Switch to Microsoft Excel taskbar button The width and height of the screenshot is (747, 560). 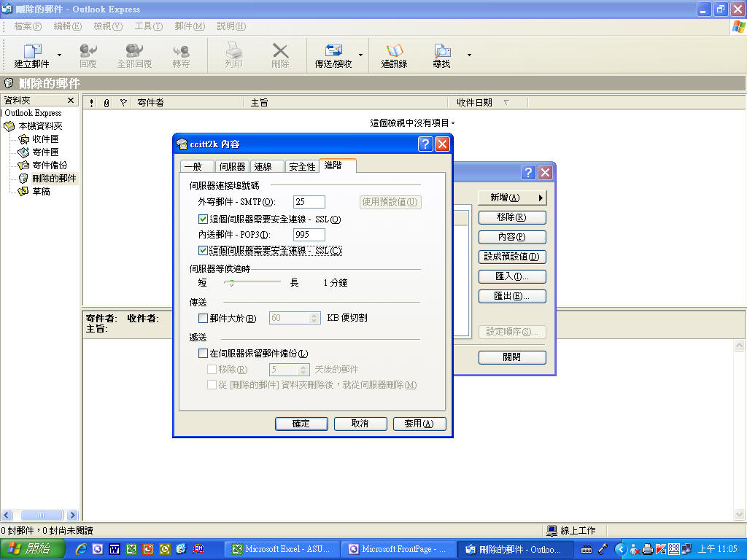pyautogui.click(x=283, y=550)
